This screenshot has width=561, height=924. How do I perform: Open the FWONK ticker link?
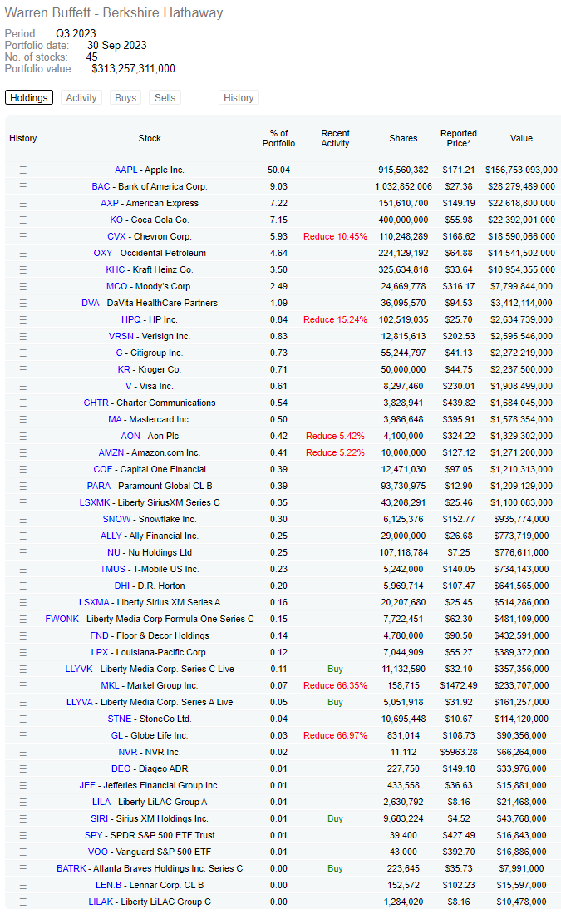pyautogui.click(x=62, y=620)
